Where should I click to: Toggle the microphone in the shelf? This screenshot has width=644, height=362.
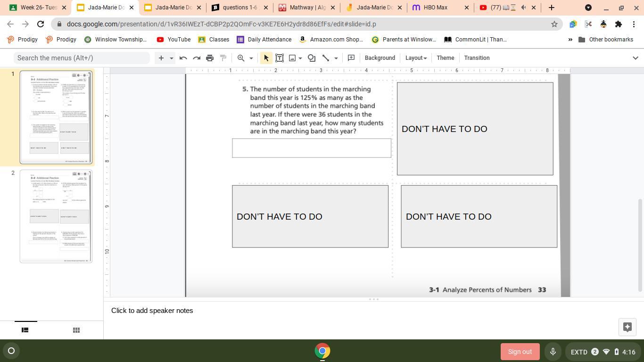553,352
